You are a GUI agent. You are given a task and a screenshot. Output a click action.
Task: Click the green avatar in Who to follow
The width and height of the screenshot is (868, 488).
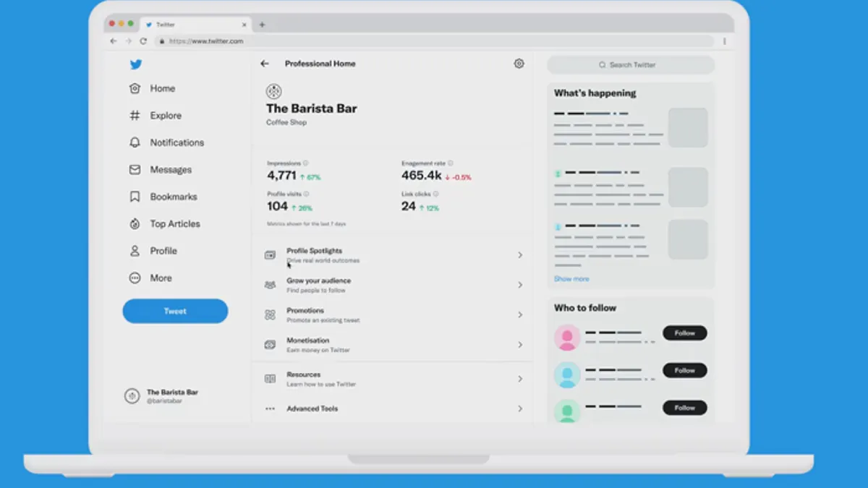567,411
